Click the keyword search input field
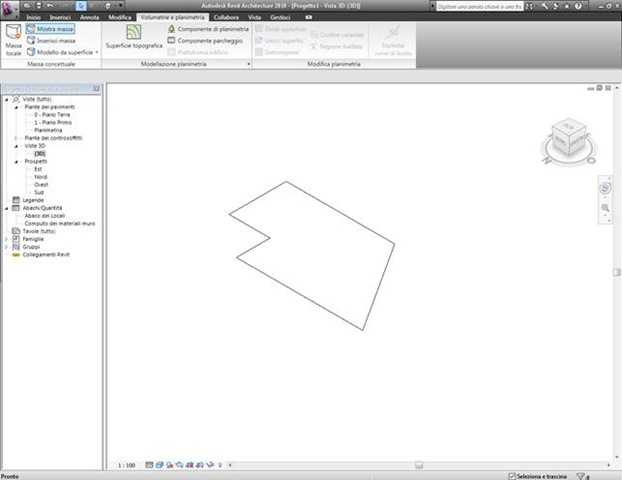Screen dimensions: 622x480 [480, 7]
